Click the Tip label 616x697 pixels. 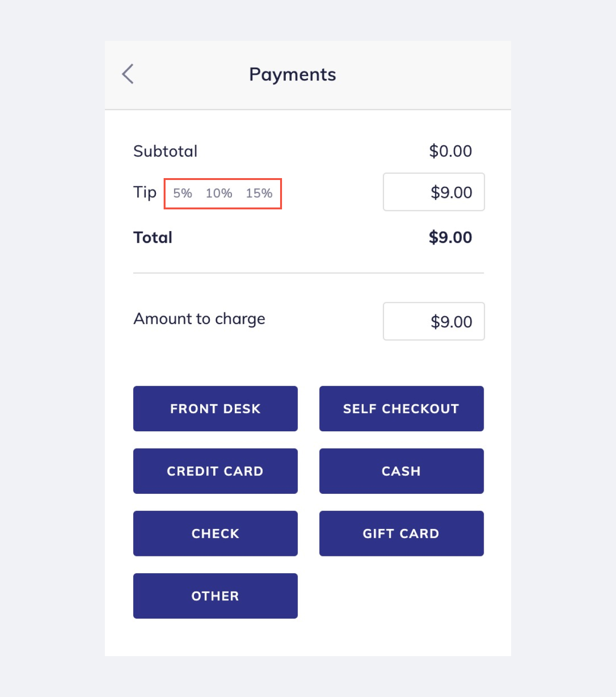click(145, 192)
